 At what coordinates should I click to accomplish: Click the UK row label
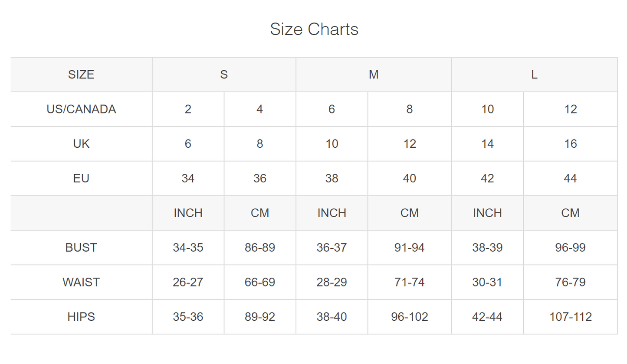coord(81,144)
